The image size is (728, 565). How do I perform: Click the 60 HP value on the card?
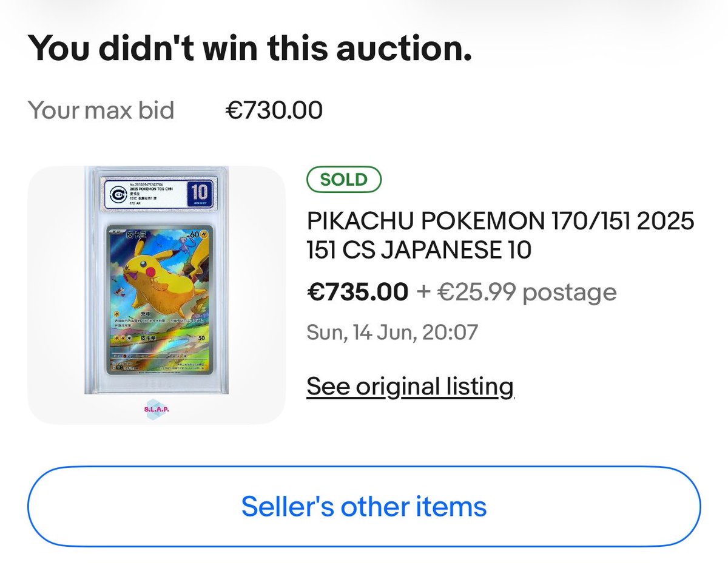click(x=195, y=234)
